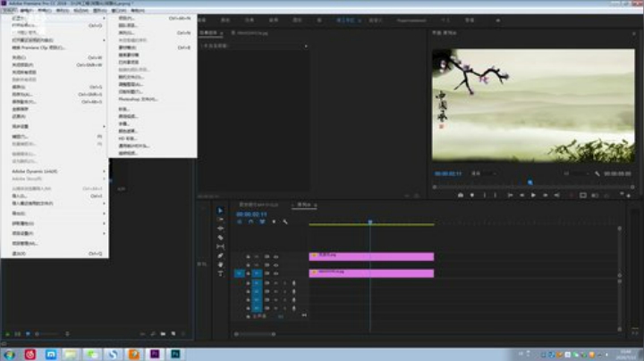Screen dimensions: 644x361
Task: Click the New Item icon in Project panel
Action: pyautogui.click(x=174, y=334)
